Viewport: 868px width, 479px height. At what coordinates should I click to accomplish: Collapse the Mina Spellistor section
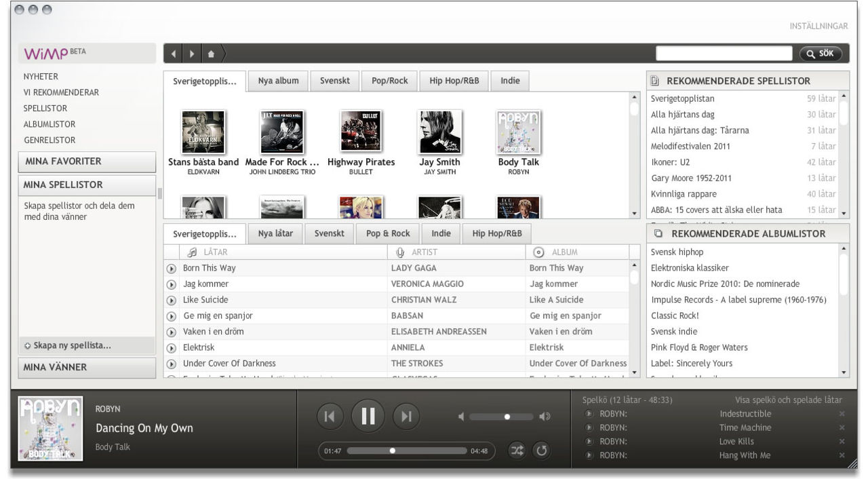pyautogui.click(x=87, y=185)
